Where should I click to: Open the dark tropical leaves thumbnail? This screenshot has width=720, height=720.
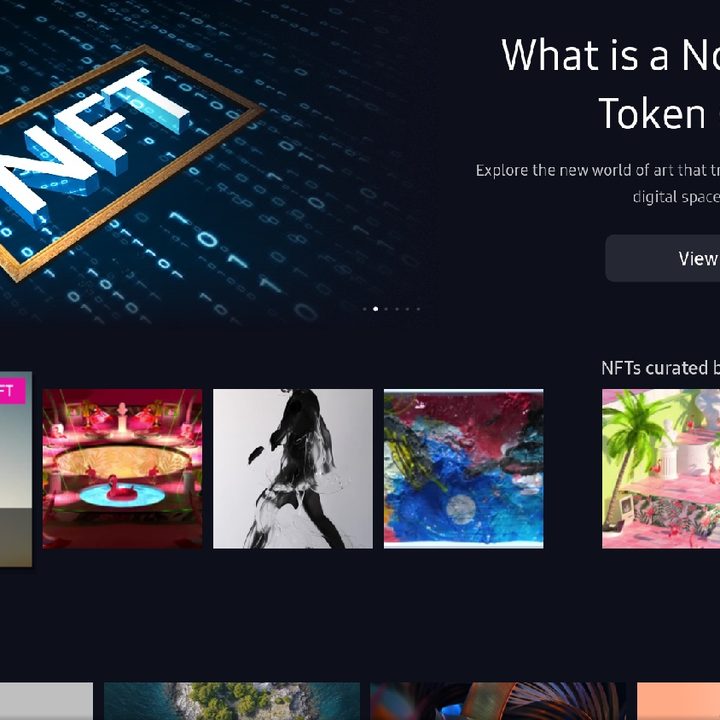[x=498, y=701]
